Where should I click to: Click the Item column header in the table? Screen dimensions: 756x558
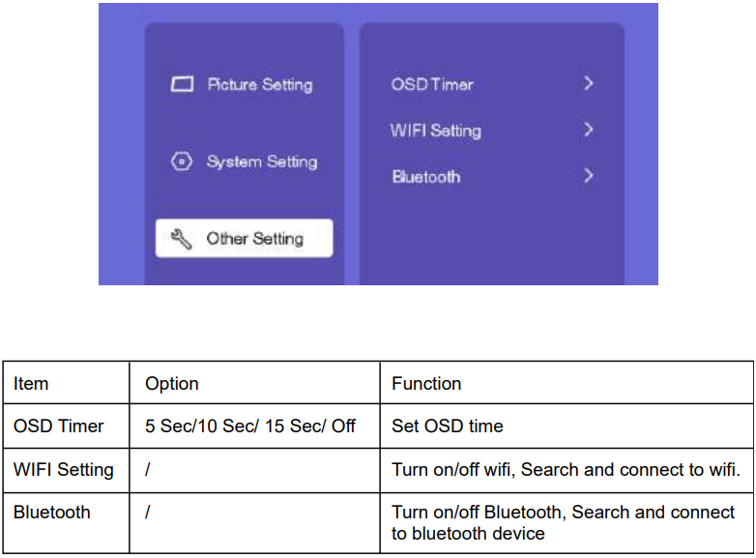tap(31, 384)
